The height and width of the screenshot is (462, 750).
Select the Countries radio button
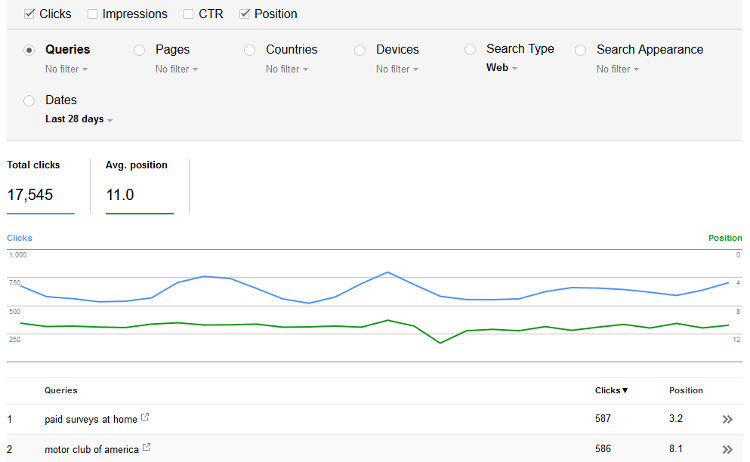[250, 50]
